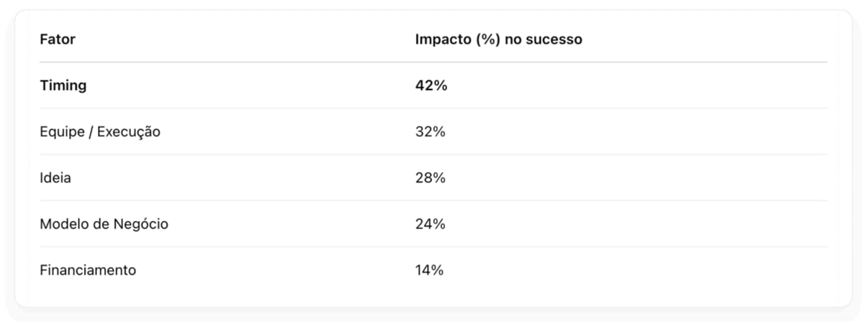
Task: Select the Timing row label
Action: pyautogui.click(x=63, y=85)
